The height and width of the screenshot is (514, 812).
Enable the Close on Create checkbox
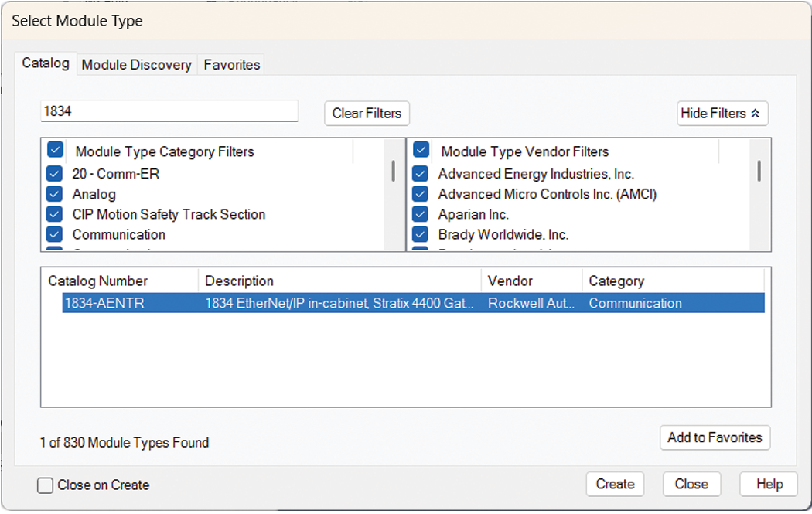[x=45, y=485]
